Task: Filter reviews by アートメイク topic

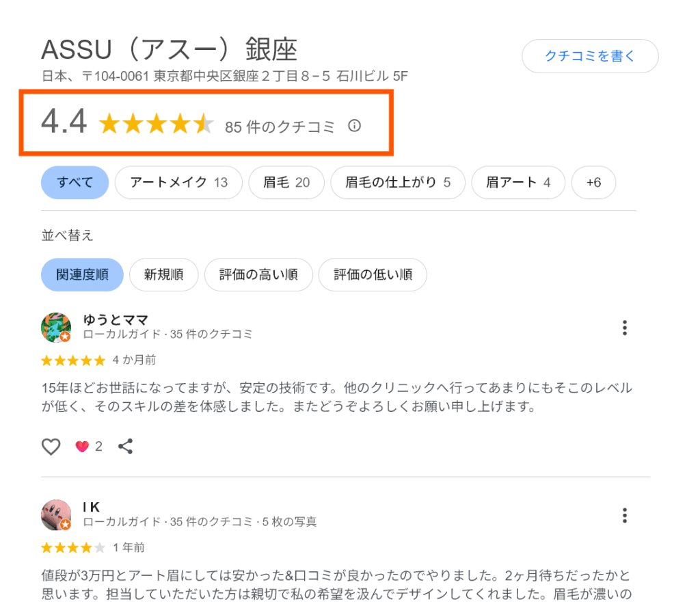Action: point(178,183)
